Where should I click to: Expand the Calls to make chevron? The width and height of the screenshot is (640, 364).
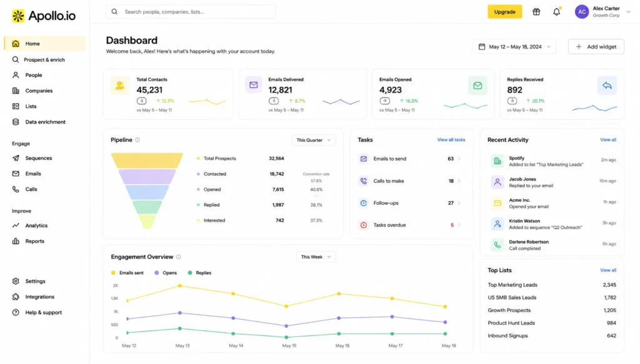click(459, 181)
